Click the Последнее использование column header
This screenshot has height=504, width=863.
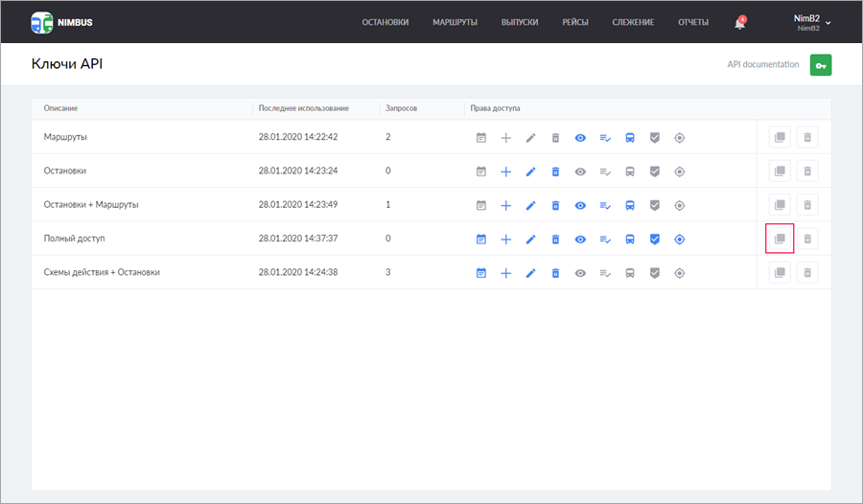[304, 108]
